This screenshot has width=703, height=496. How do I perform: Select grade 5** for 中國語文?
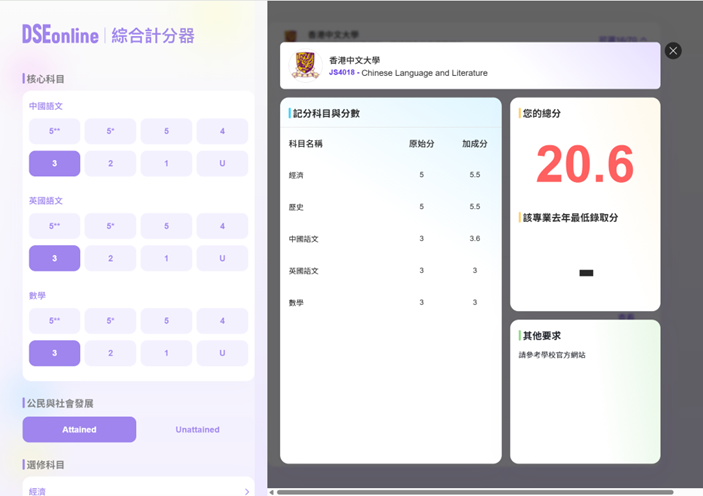point(55,131)
